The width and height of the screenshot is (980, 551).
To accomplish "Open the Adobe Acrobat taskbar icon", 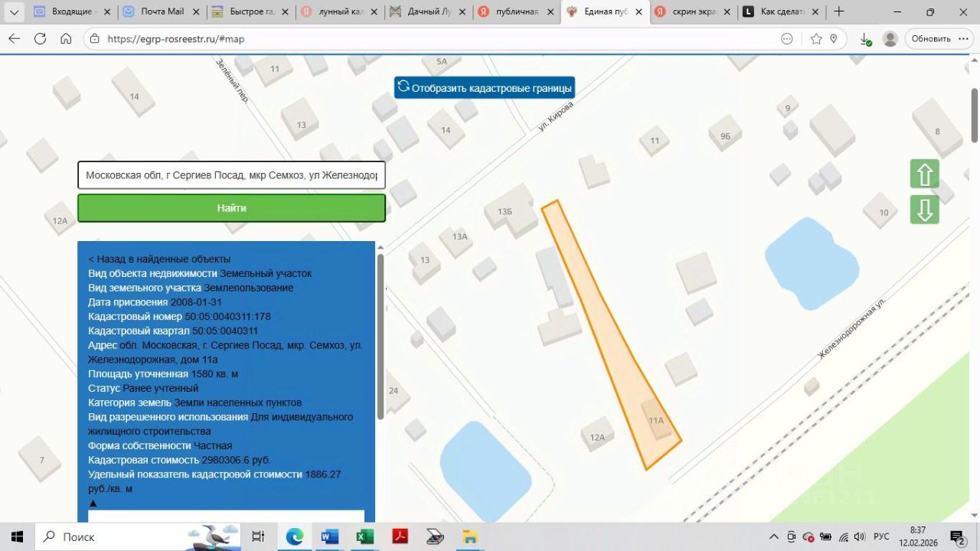I will (400, 536).
